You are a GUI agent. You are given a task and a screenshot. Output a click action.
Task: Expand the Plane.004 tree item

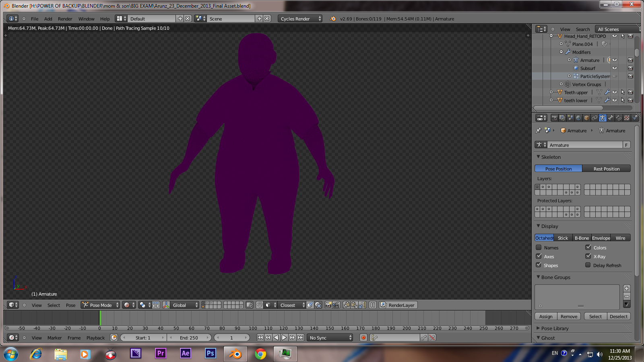click(561, 44)
